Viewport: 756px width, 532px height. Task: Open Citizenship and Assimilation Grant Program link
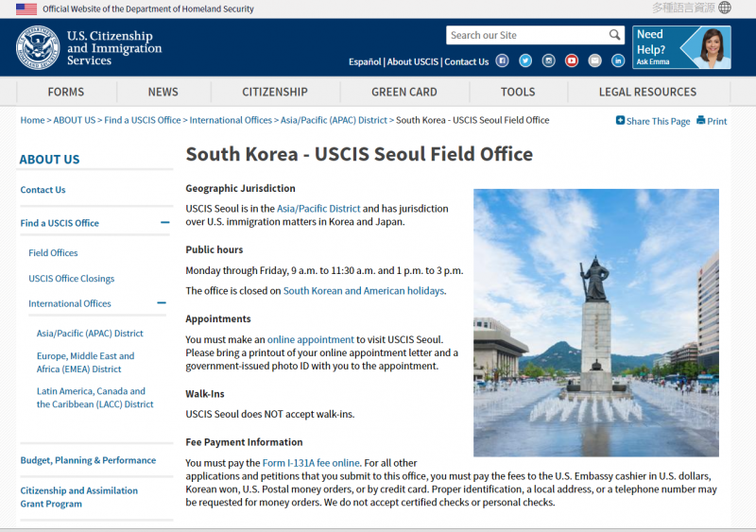tap(79, 497)
